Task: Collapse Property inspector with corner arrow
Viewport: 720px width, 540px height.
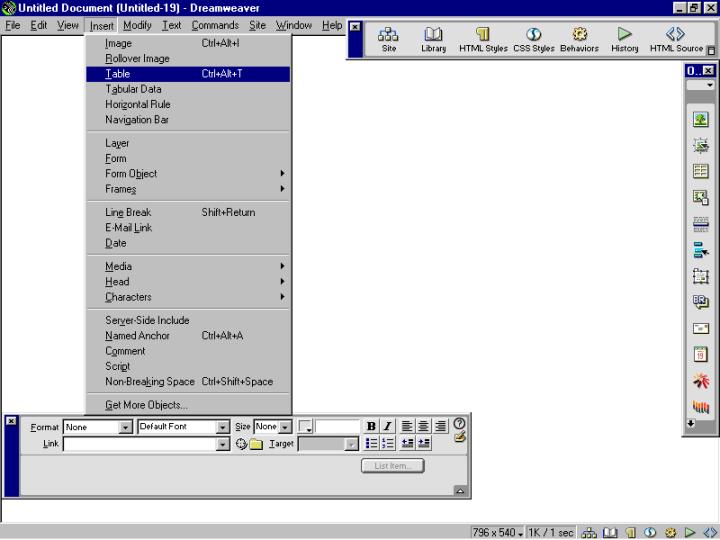Action: coord(460,491)
